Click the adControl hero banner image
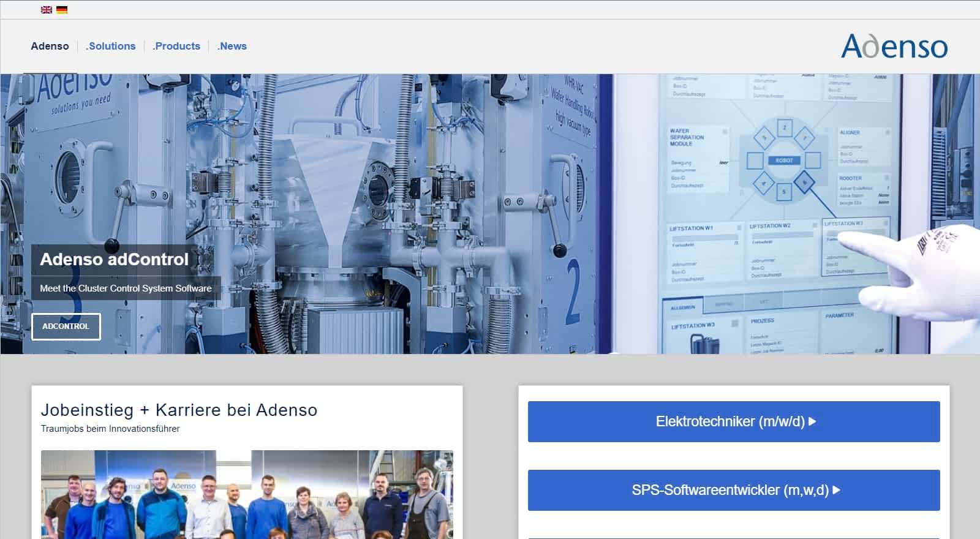This screenshot has width=980, height=539. (x=490, y=214)
